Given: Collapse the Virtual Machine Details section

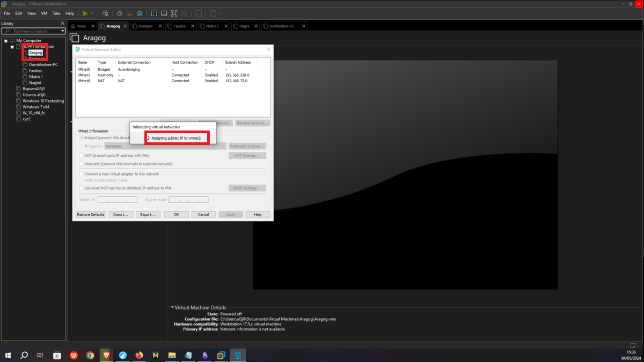Looking at the screenshot, I should tap(172, 308).
